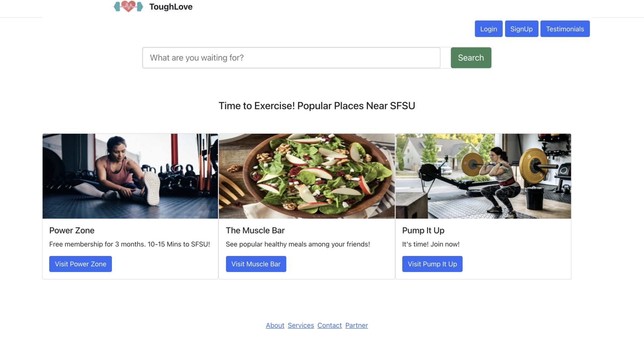This screenshot has height=355, width=644.
Task: Open the Partner footer link
Action: click(357, 325)
